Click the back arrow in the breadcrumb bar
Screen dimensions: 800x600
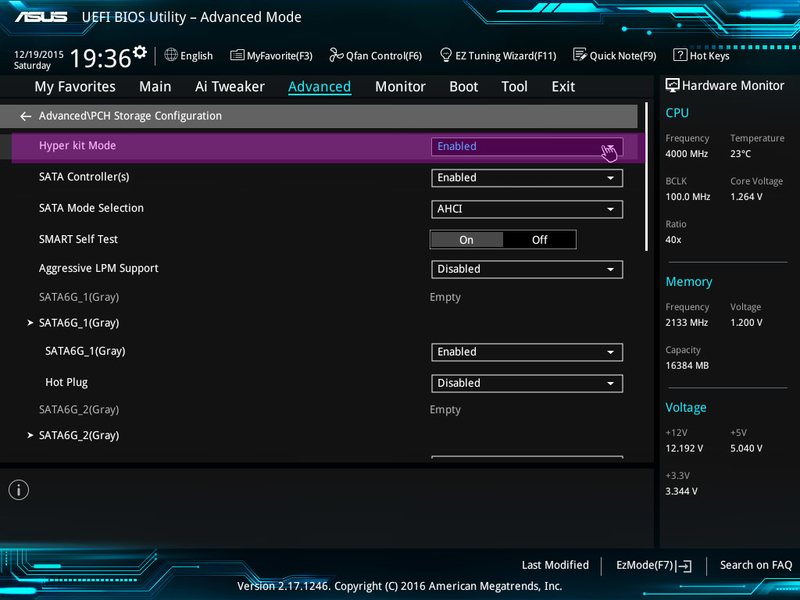click(x=25, y=116)
